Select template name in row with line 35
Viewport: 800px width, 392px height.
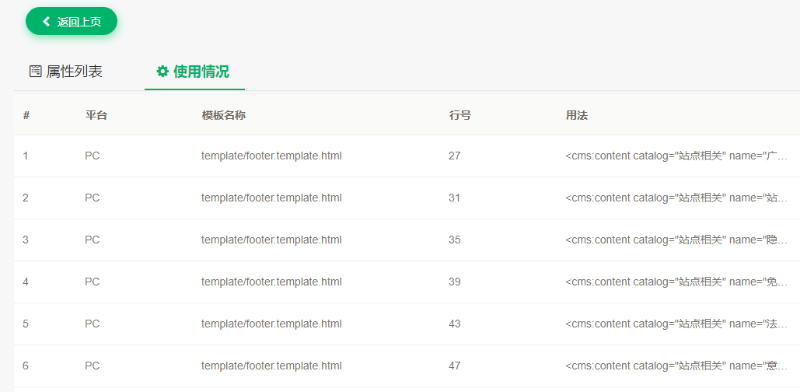[x=271, y=239]
